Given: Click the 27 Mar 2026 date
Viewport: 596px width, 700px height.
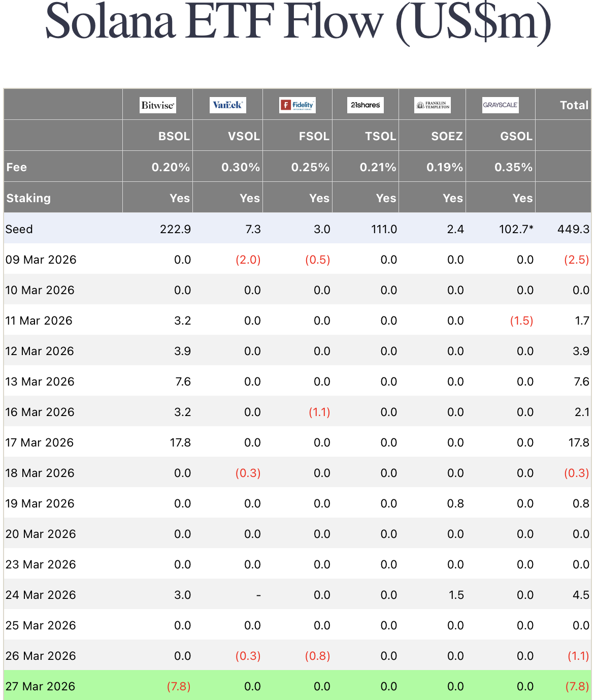Looking at the screenshot, I should tap(40, 686).
